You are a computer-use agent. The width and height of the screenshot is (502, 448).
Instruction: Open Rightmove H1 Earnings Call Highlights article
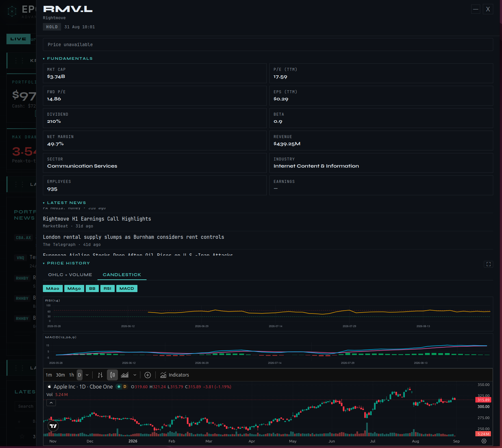pos(97,219)
